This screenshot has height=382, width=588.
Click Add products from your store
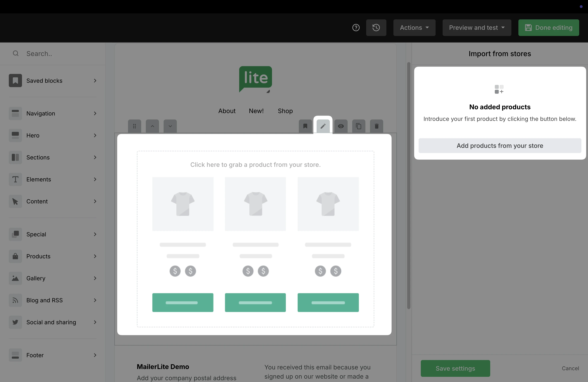coord(500,146)
